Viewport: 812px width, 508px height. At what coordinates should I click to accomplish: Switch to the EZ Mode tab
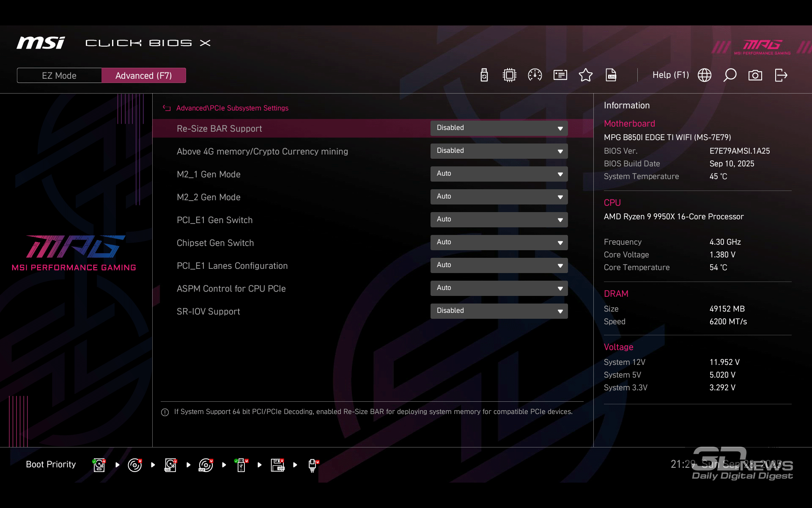pos(59,75)
